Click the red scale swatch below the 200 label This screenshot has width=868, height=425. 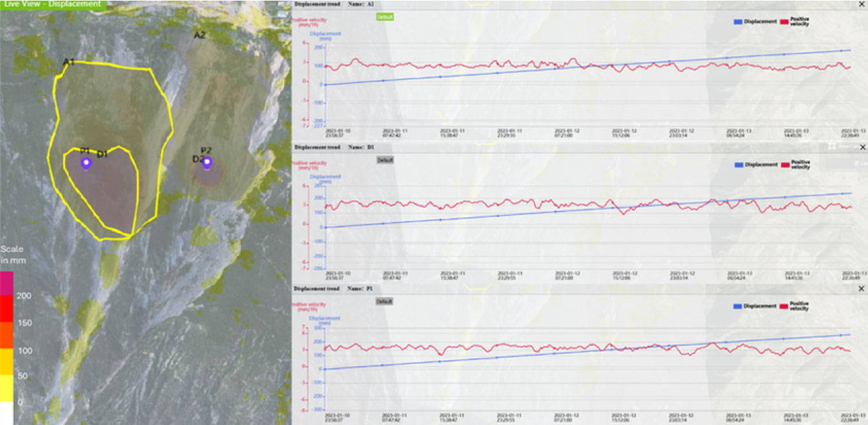[x=6, y=309]
